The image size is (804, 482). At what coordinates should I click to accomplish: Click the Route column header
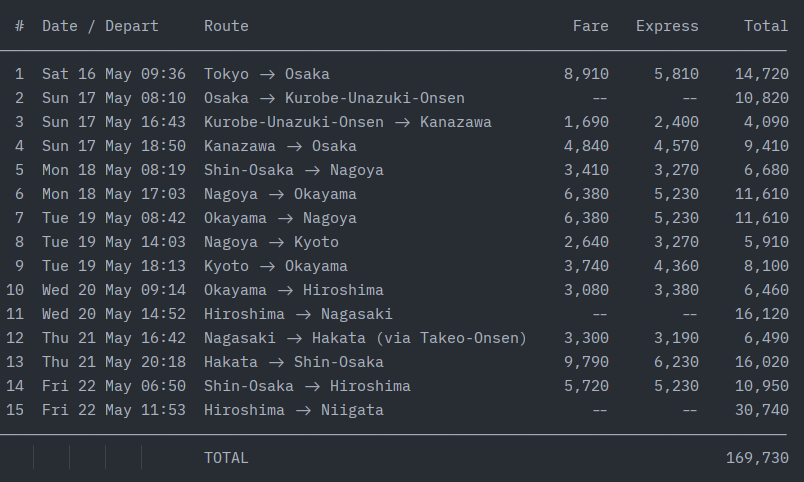226,26
